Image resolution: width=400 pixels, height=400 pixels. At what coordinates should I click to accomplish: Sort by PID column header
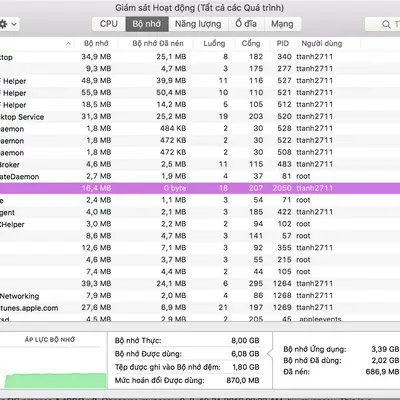(282, 43)
